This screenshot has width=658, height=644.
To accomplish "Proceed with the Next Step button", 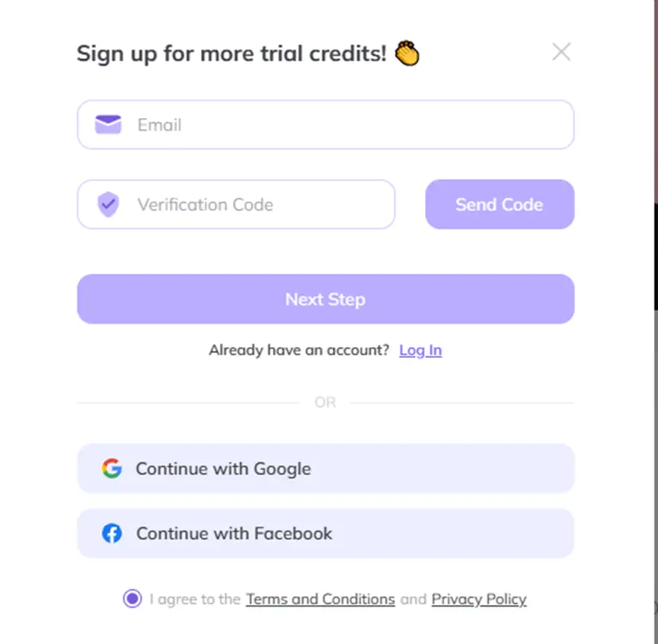I will tap(325, 299).
